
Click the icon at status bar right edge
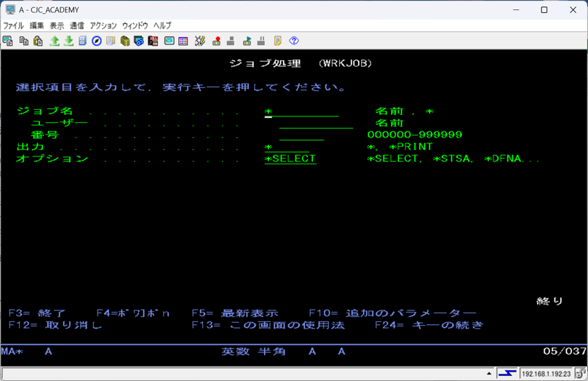click(x=581, y=373)
